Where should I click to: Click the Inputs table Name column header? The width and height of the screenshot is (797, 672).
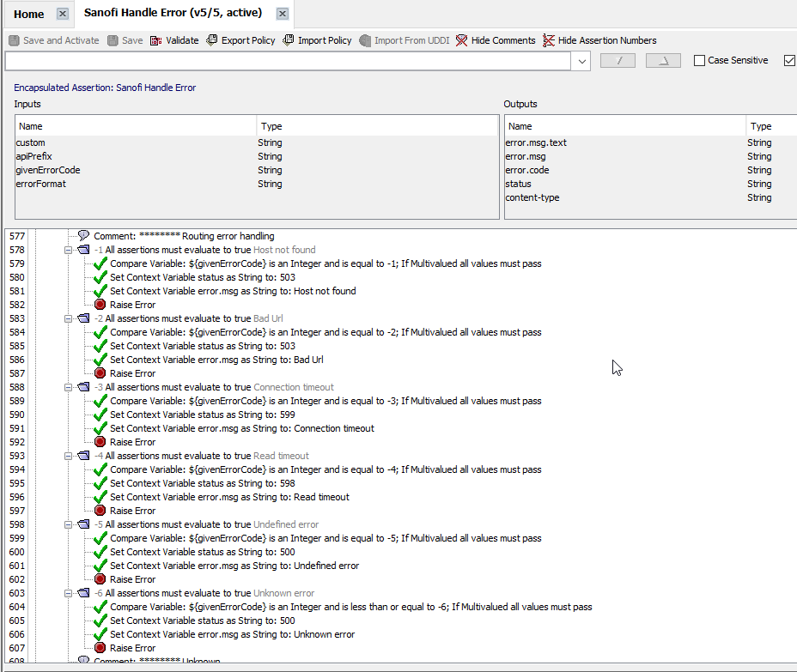[x=136, y=126]
